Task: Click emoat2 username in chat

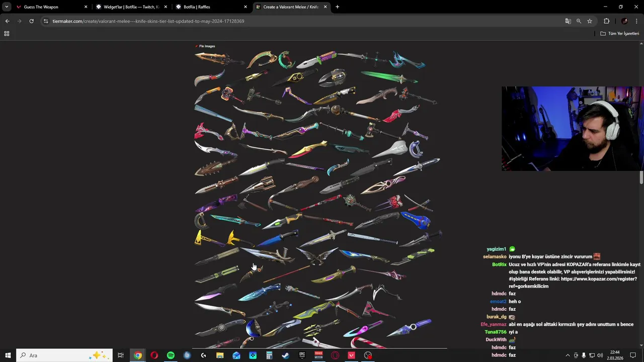Action: pyautogui.click(x=498, y=302)
